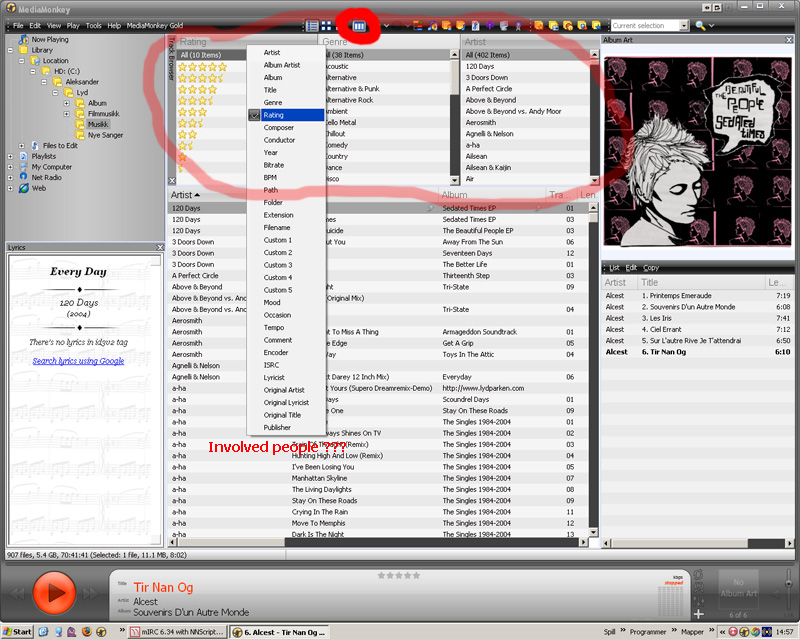This screenshot has width=800, height=640.
Task: Choose Album Artist from the column menu
Action: point(282,65)
